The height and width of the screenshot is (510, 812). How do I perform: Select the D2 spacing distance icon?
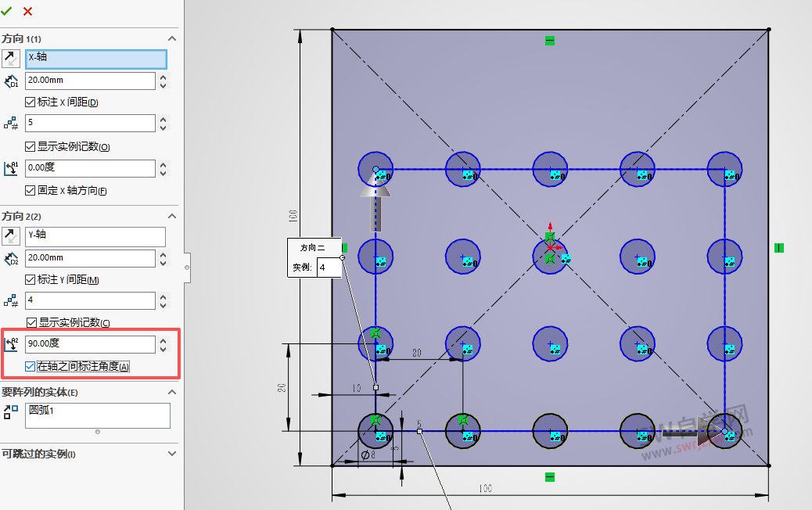pos(9,257)
